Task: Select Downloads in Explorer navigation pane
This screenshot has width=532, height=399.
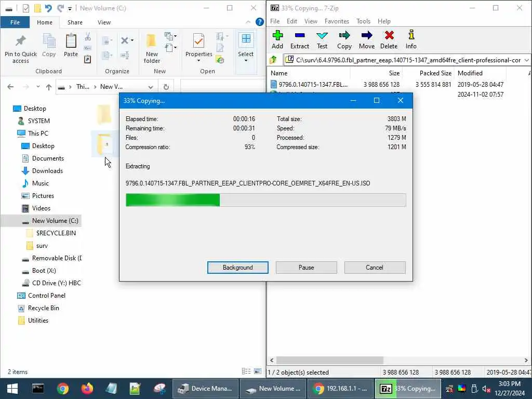Action: (x=47, y=170)
